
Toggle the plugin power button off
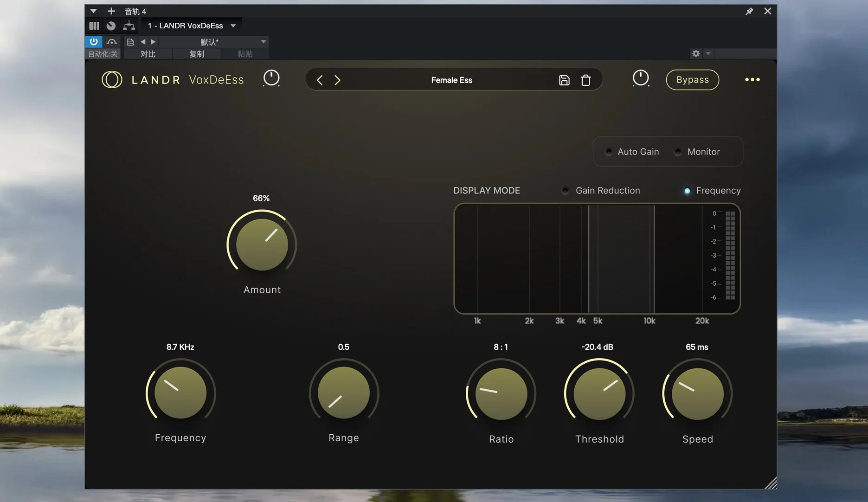pyautogui.click(x=94, y=42)
